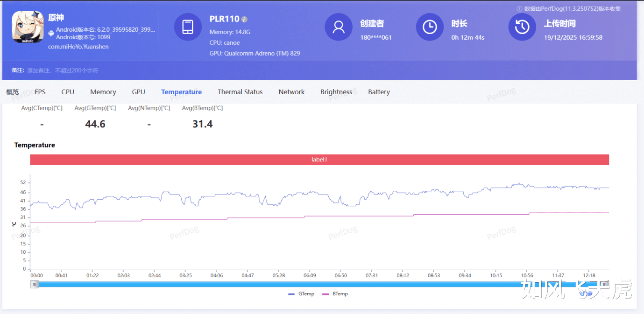This screenshot has width=644, height=314.
Task: Click the red label1 bar
Action: tap(319, 160)
